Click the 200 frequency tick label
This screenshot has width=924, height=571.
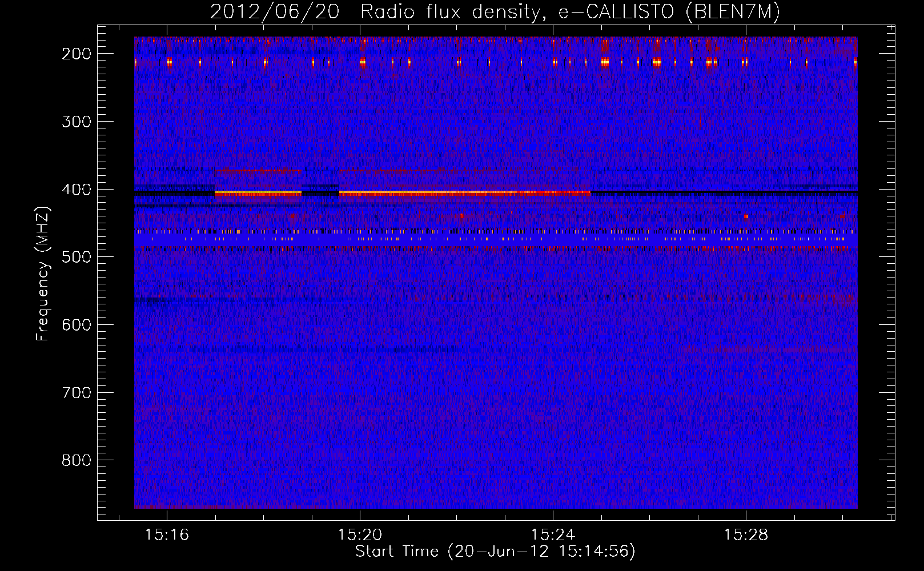coord(76,54)
